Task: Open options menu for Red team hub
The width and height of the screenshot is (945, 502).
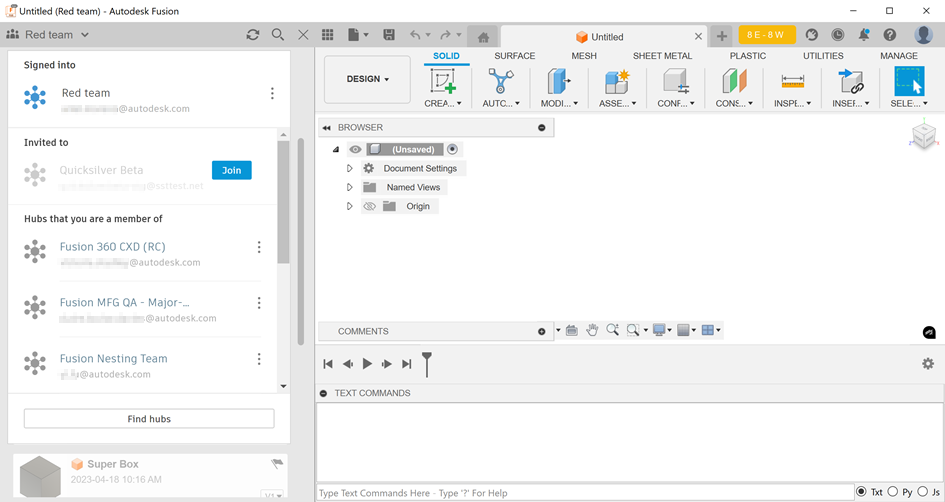Action: coord(272,93)
